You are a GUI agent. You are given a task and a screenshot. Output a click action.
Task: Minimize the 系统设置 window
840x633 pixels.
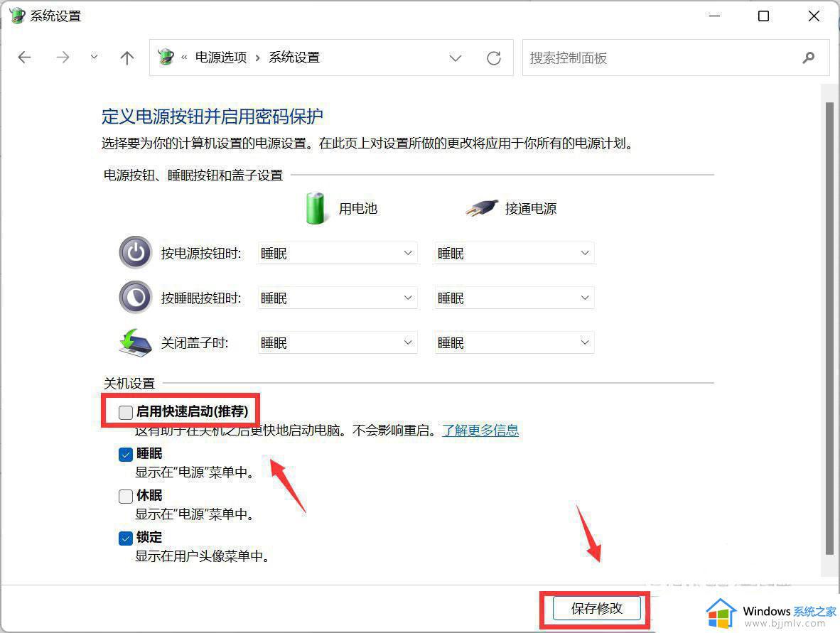[714, 16]
